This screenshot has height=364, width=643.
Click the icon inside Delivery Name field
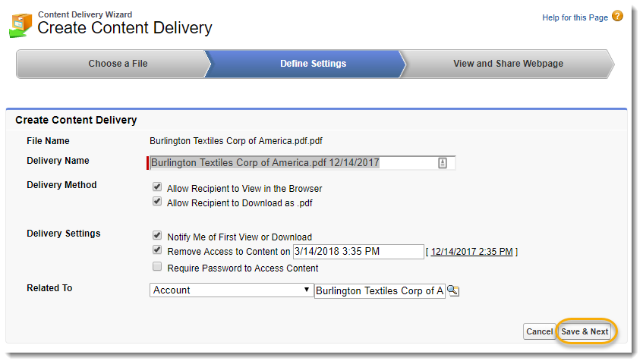click(443, 162)
